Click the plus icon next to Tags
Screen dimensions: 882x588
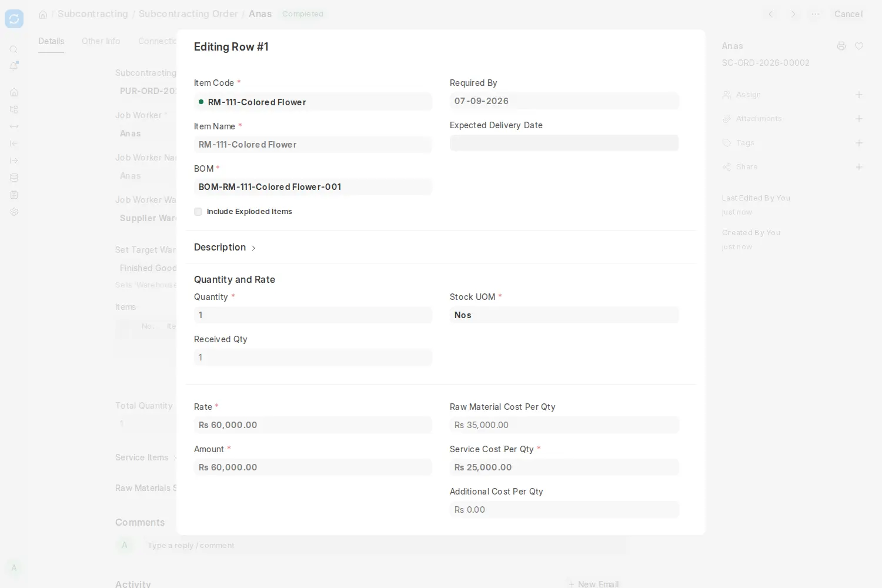tap(859, 143)
